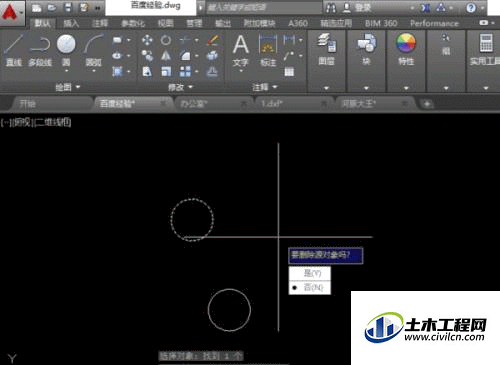Expand the Properties panel bottom arrow
The height and width of the screenshot is (365, 500).
point(406,88)
